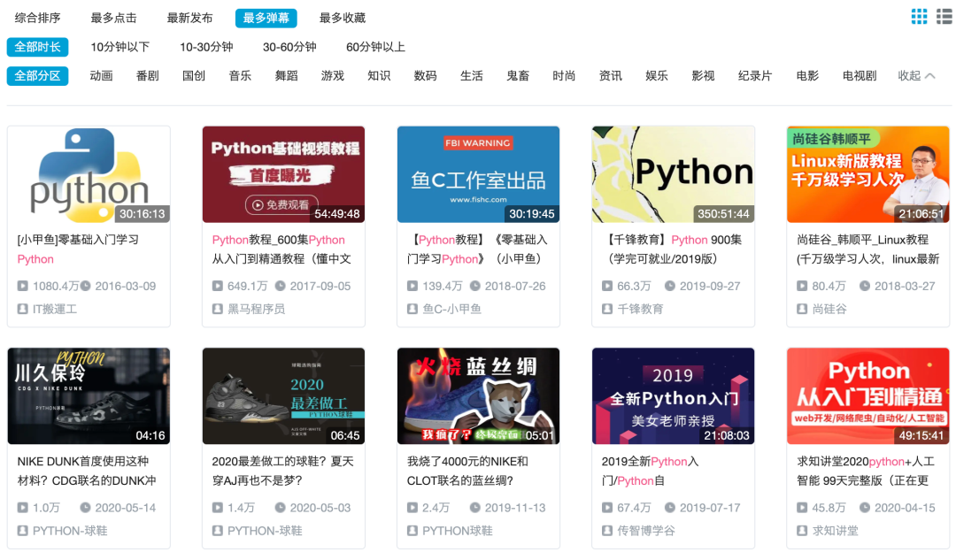Visit uploader 黑马程序员
This screenshot has height=560, width=956.
click(256, 309)
